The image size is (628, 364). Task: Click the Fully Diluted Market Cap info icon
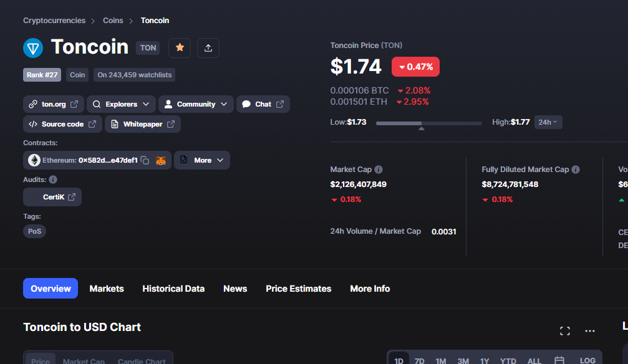pos(576,170)
